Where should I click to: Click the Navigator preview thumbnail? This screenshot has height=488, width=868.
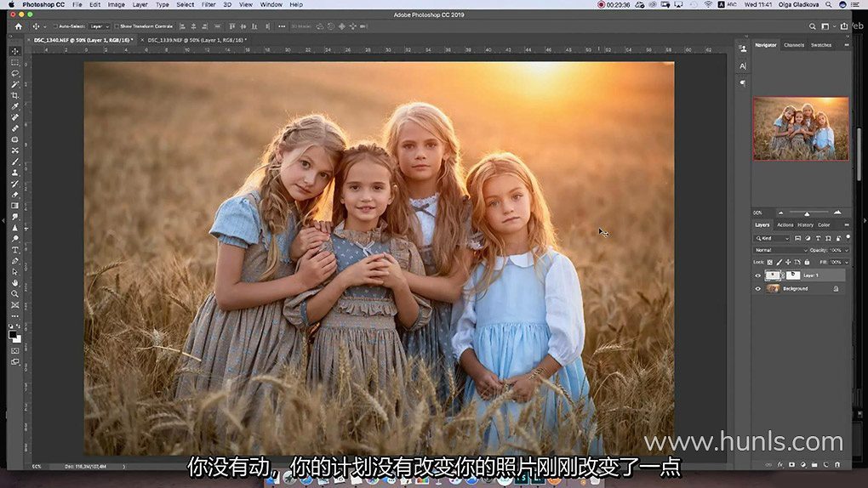tap(801, 128)
